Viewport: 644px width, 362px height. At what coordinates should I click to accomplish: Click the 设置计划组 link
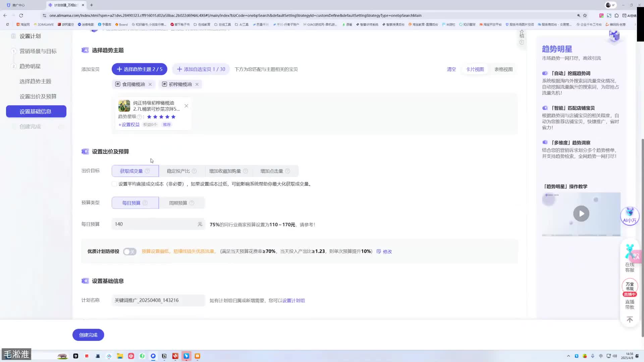293,300
